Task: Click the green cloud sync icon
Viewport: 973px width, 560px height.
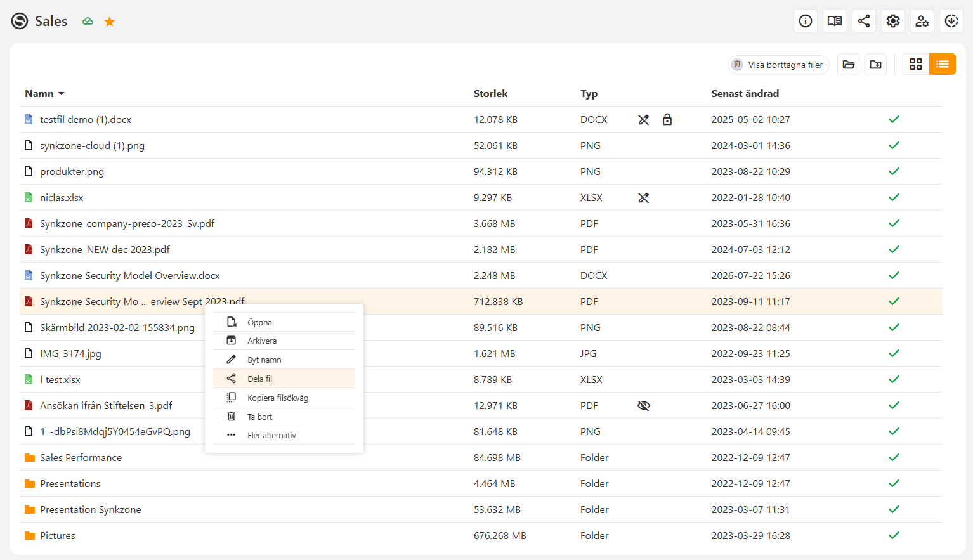Action: point(88,21)
